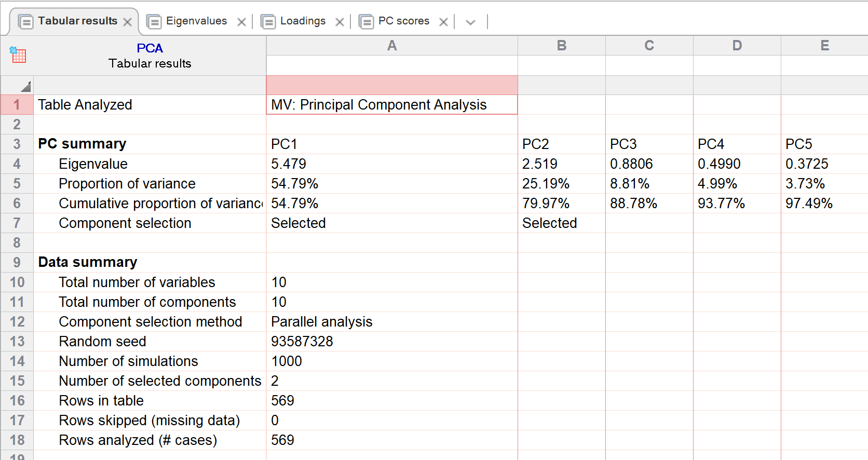
Task: Click the Eigenvalues tab sheet icon
Action: [154, 22]
